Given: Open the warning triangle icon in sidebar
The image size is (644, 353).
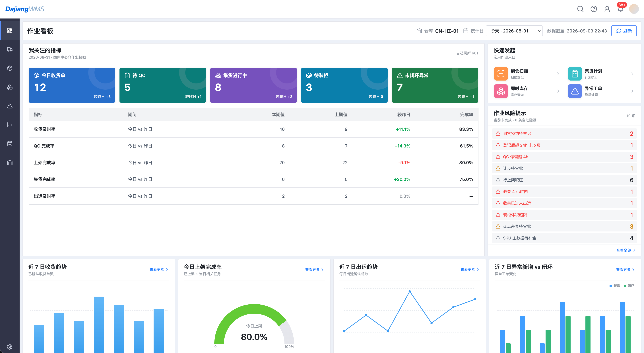Looking at the screenshot, I should [10, 106].
